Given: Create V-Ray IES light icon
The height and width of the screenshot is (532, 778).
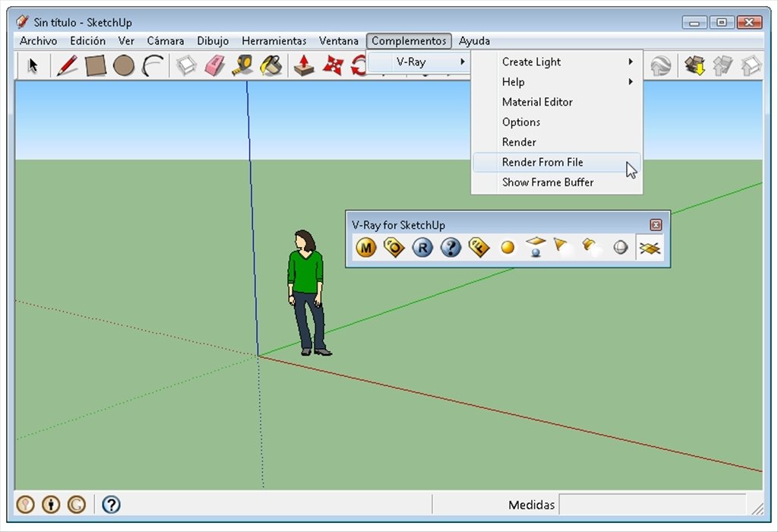Looking at the screenshot, I should pyautogui.click(x=592, y=247).
